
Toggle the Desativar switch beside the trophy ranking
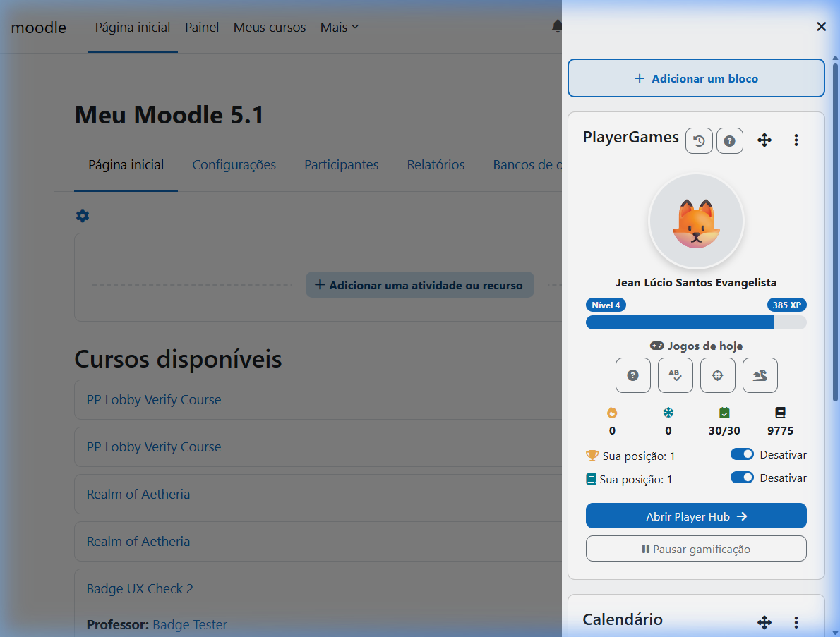point(742,454)
